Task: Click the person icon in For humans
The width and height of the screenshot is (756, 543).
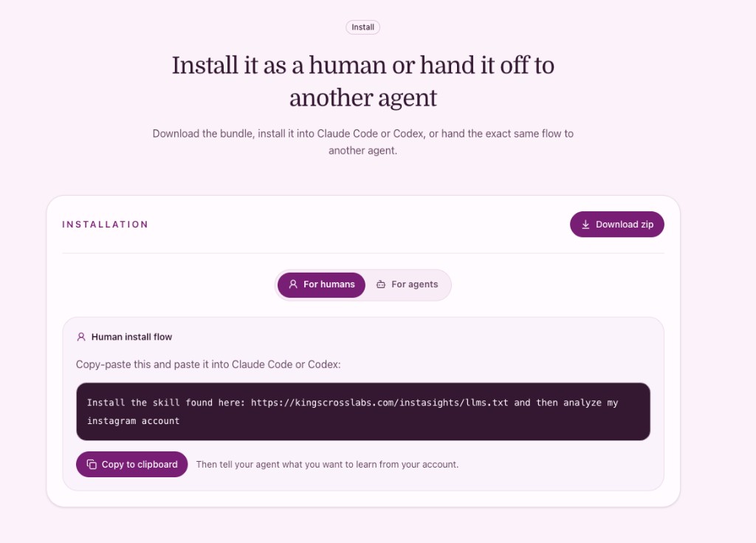Action: [x=293, y=284]
